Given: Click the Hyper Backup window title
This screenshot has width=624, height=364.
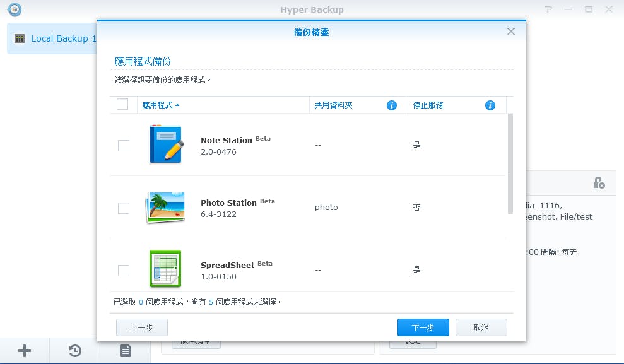Looking at the screenshot, I should pyautogui.click(x=312, y=10).
